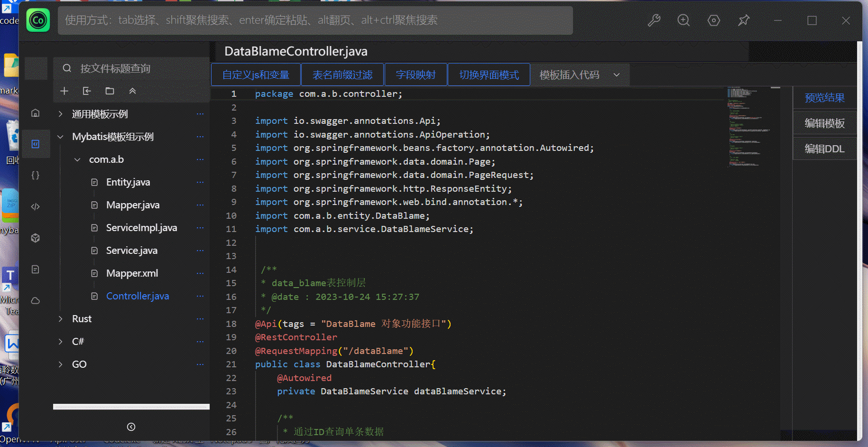Open more options for Rust group
Screen dimensions: 868x447
click(x=200, y=319)
